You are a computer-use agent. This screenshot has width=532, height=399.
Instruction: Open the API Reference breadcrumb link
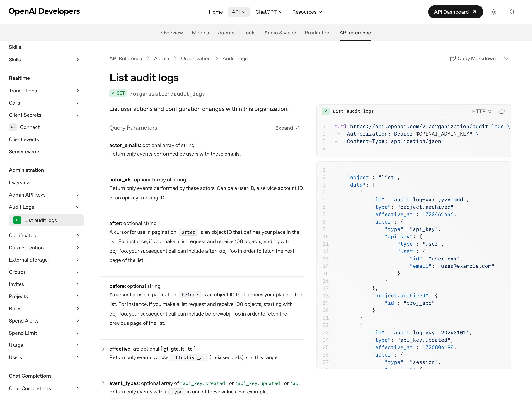(x=126, y=58)
